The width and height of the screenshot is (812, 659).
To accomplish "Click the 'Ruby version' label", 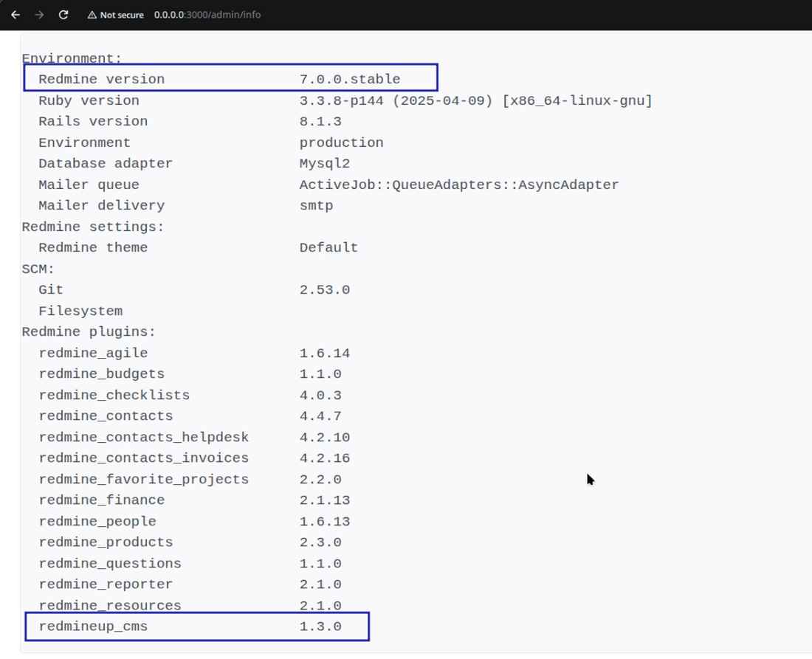I will click(x=89, y=100).
